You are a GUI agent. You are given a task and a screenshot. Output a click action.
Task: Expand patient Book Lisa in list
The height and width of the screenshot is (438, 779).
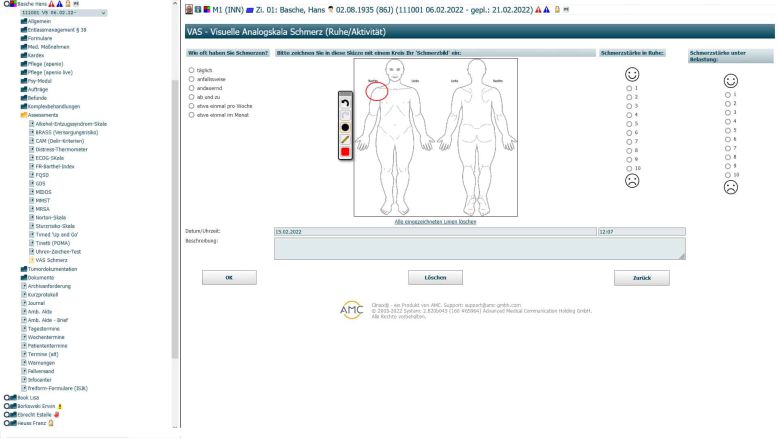[x=5, y=397]
